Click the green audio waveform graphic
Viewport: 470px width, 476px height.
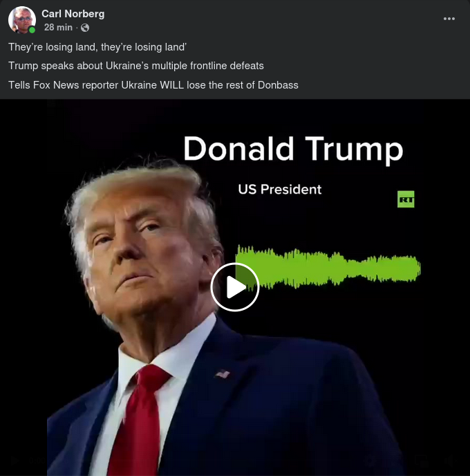tap(328, 268)
